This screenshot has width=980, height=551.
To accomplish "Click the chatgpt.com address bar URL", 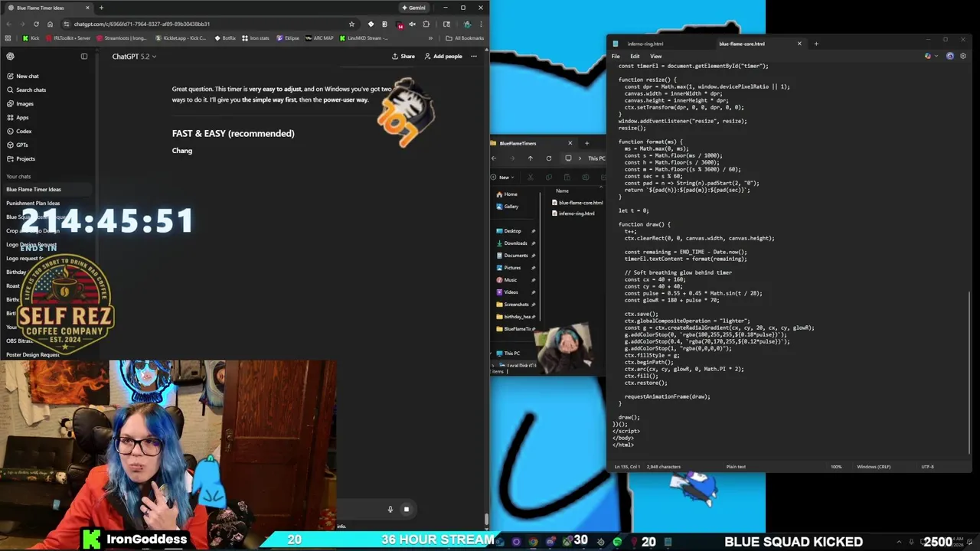I will [x=142, y=24].
